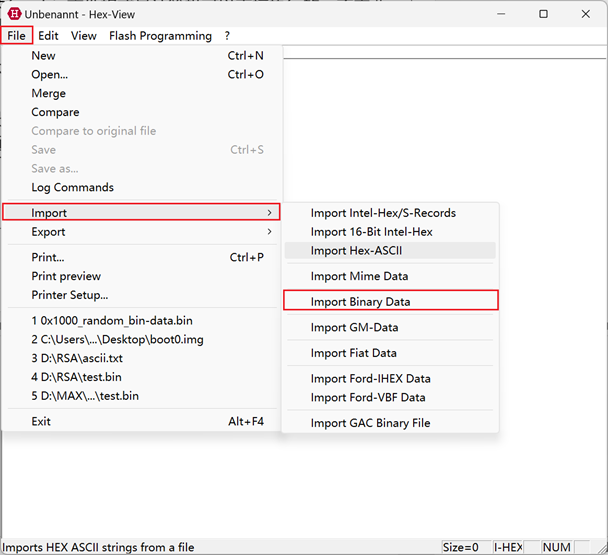
Task: Open the Flash Programming menu
Action: [160, 36]
